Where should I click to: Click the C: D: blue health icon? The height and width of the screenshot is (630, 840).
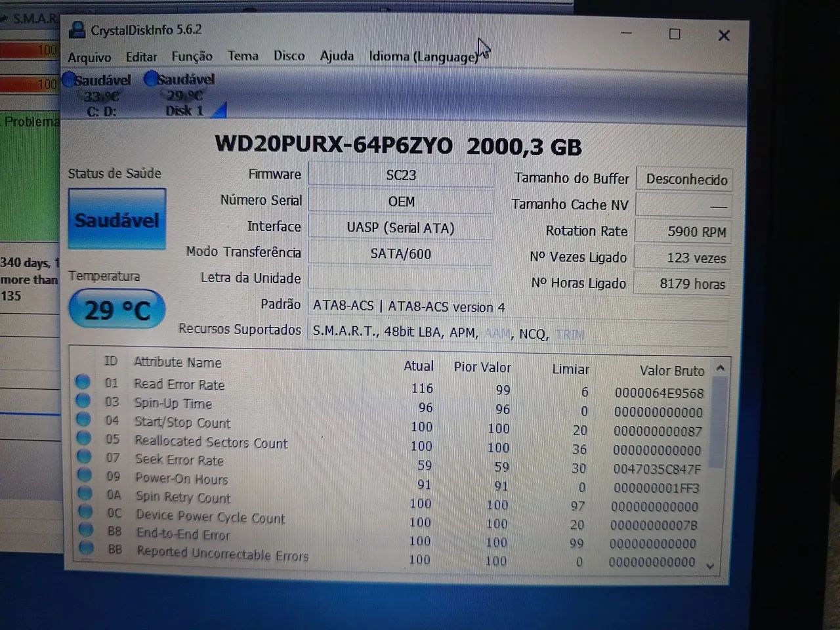click(68, 80)
